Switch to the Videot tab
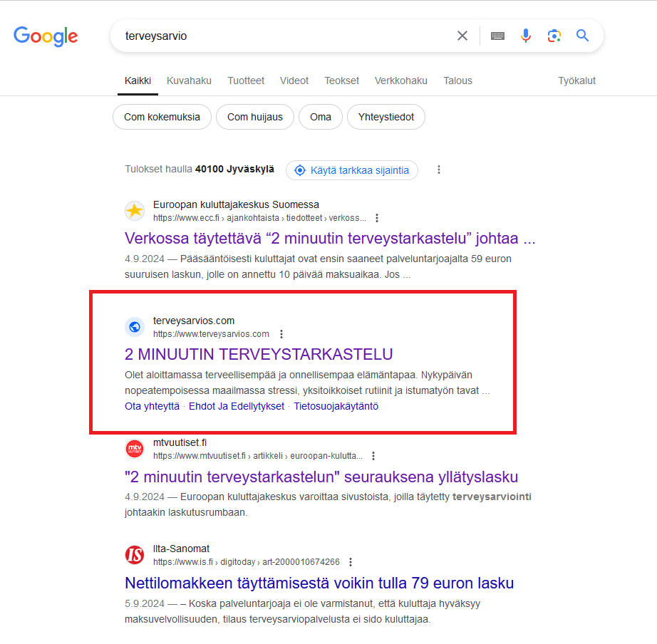 point(294,81)
